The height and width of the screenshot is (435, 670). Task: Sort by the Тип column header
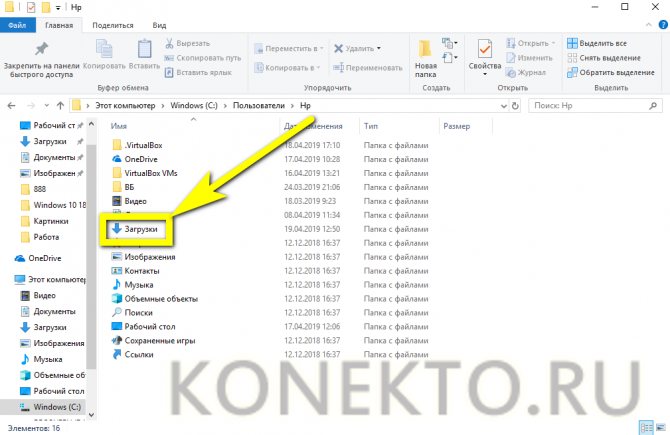pos(370,126)
